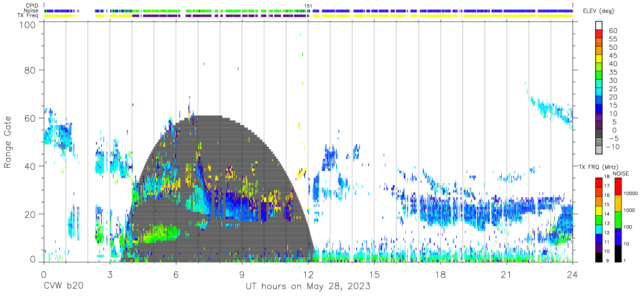Screen dimensions: 644x297
Task: Click UT hours axis tick 24
Action: point(572,274)
